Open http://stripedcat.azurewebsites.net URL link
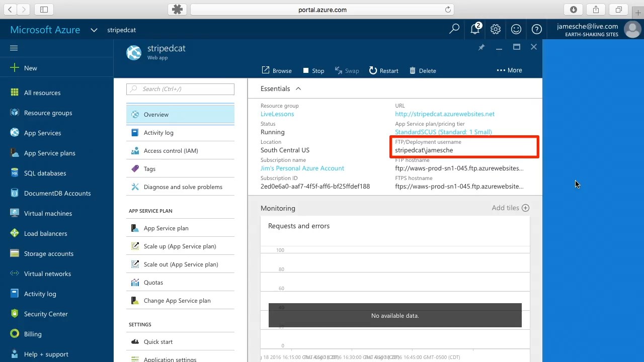The width and height of the screenshot is (644, 362). pos(445,114)
